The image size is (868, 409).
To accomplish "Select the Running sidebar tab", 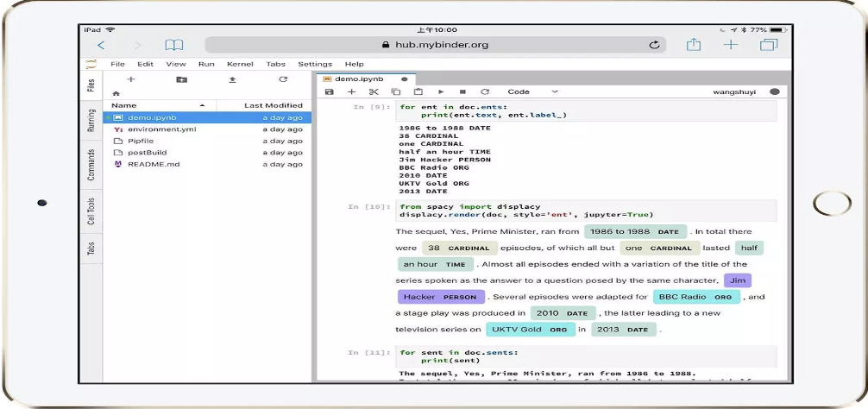I will pyautogui.click(x=91, y=121).
